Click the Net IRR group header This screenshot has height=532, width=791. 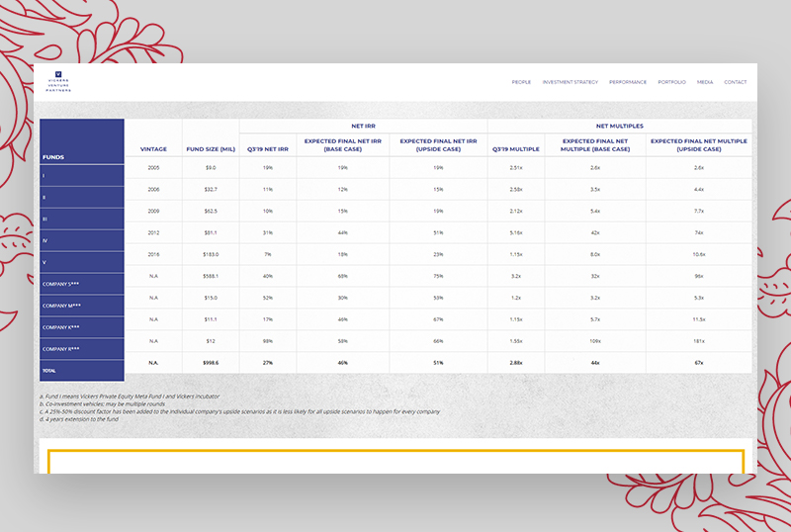click(364, 127)
